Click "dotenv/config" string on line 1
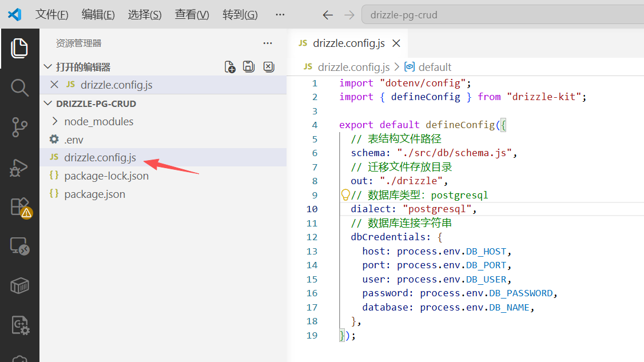Screen dimensions: 644x362 [423, 83]
